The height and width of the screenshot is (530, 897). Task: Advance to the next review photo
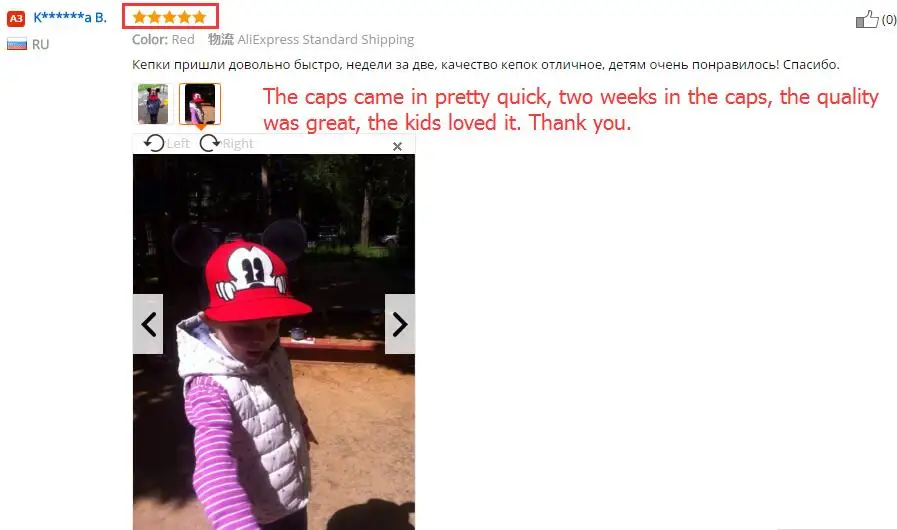[x=400, y=325]
